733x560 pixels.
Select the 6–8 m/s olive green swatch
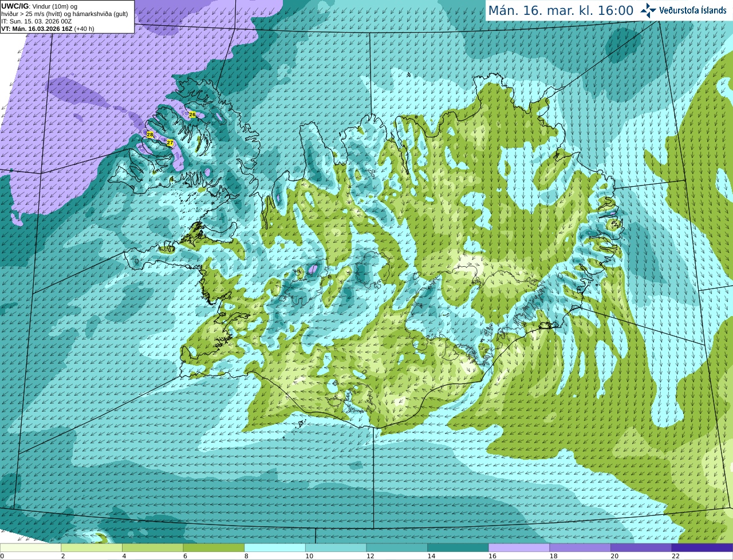(214, 547)
